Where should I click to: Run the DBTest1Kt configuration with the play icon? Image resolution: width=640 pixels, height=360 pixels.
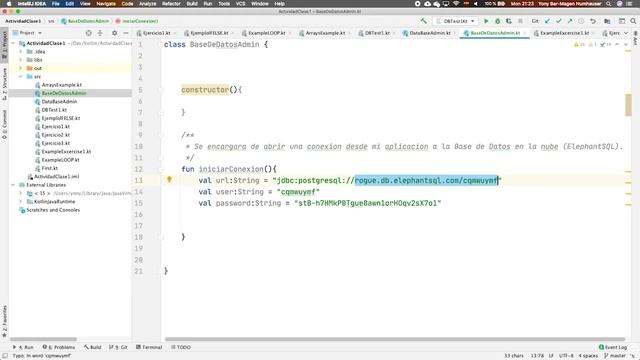click(x=486, y=21)
